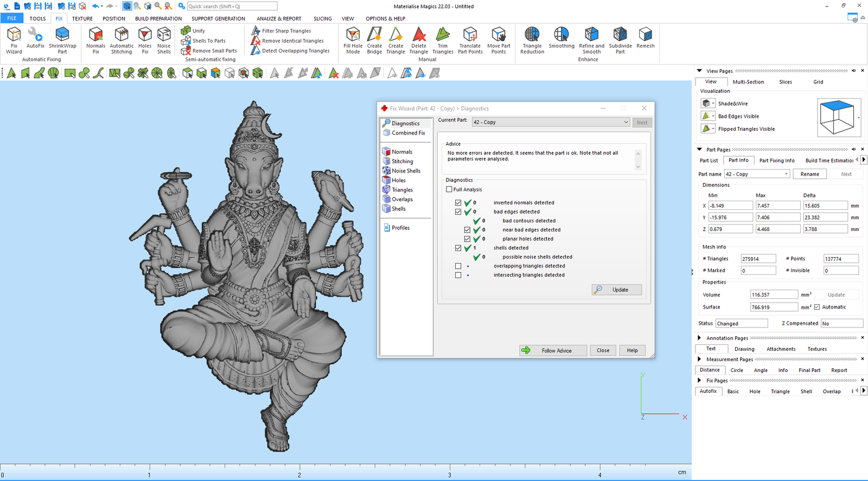Expand the Measurement Pages panel
Viewport: 868px width, 481px height.
[699, 359]
